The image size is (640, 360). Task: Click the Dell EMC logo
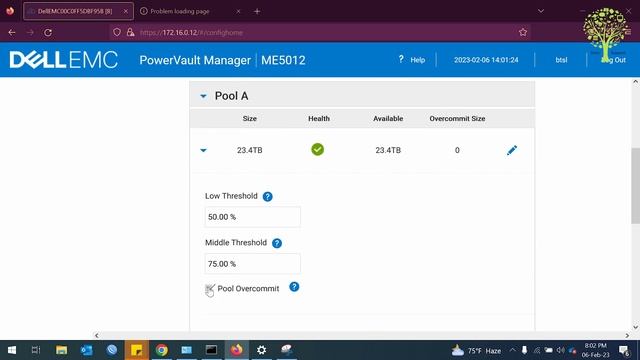[64, 60]
